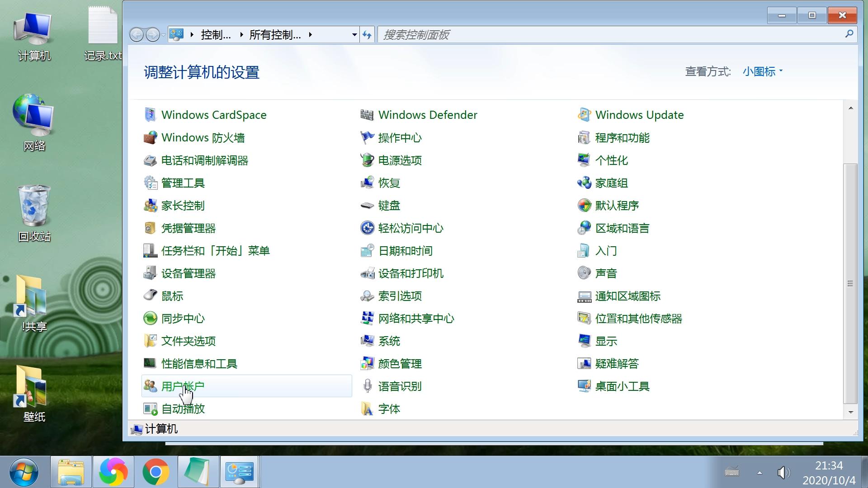Show hidden tray icons arrow

coord(759,473)
